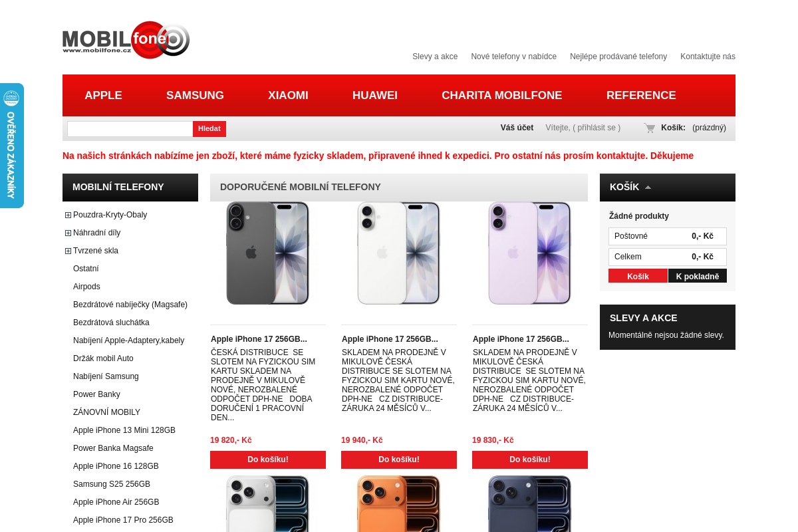Expand the Náhradní díly category
798x532 pixels.
(68, 233)
